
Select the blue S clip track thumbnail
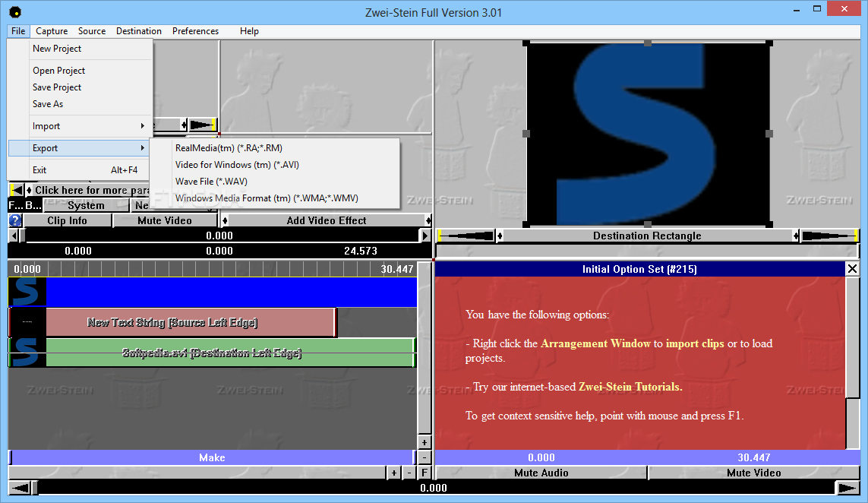click(27, 292)
